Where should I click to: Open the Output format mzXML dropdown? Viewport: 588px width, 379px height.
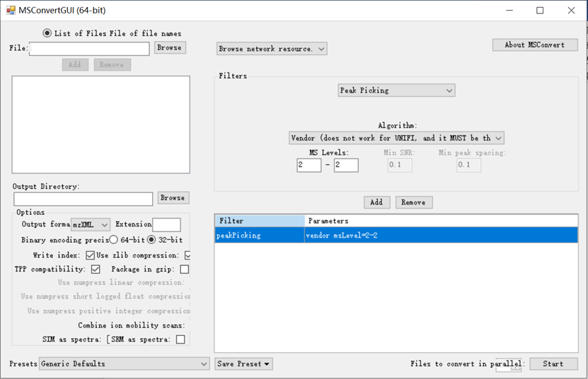91,225
